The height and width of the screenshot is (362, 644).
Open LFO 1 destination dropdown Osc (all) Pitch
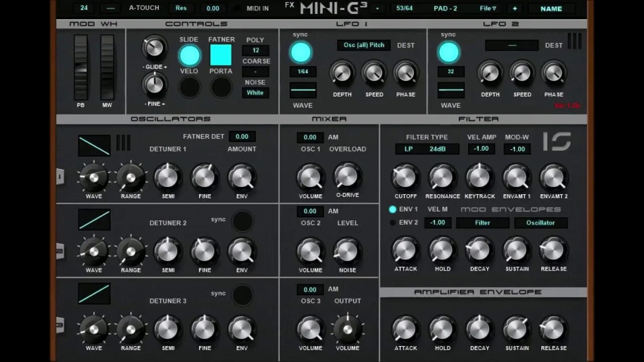click(x=364, y=45)
